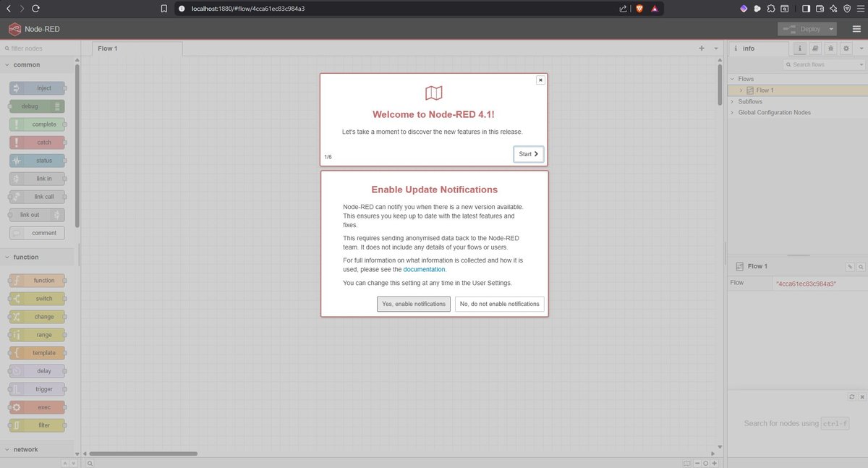Expand Global Configuration Nodes section

[x=732, y=113]
